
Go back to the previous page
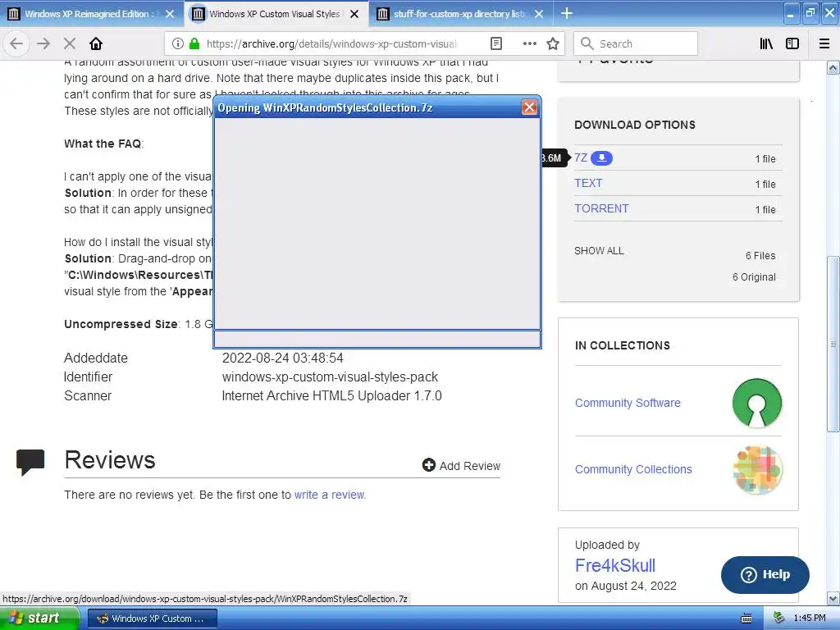(16, 43)
